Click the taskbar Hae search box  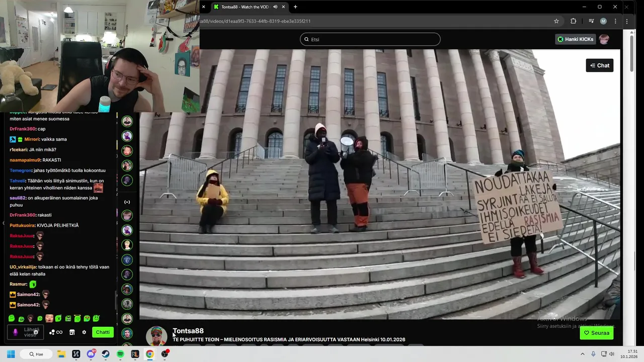[36, 354]
